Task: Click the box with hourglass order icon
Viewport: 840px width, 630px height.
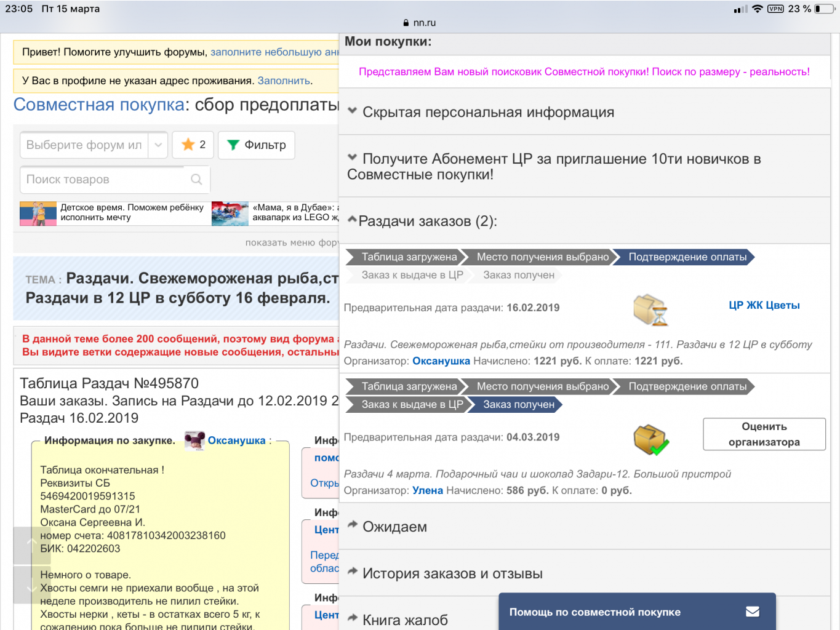Action: click(x=650, y=309)
